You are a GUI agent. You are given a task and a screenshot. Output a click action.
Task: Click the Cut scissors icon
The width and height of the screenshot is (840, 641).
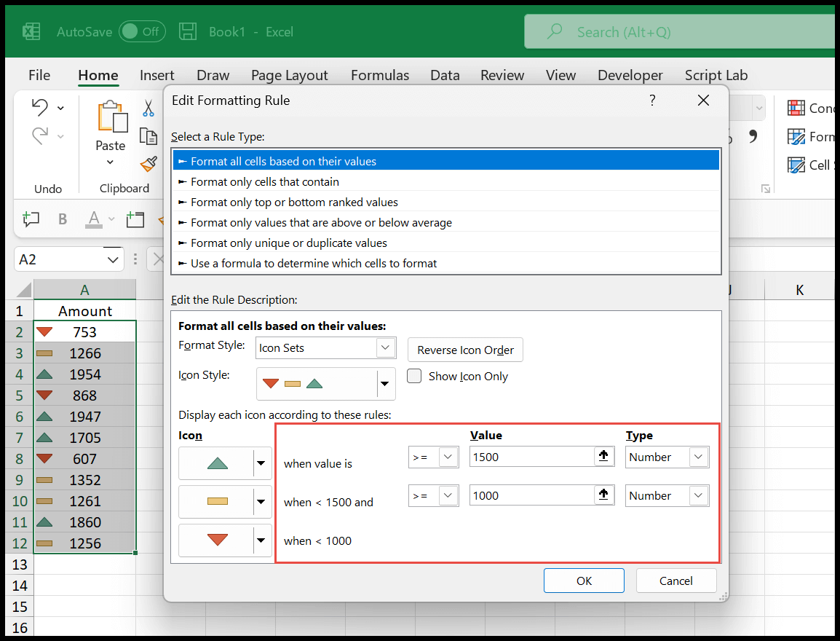tap(148, 108)
